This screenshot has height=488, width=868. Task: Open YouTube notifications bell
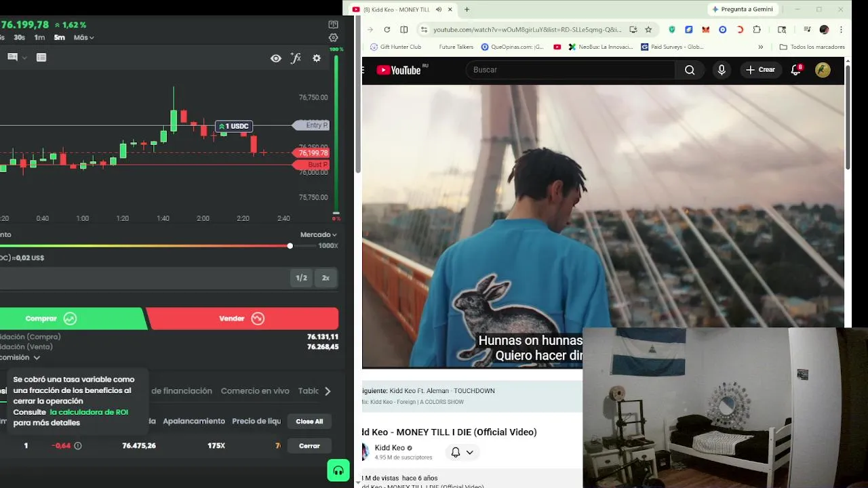796,70
